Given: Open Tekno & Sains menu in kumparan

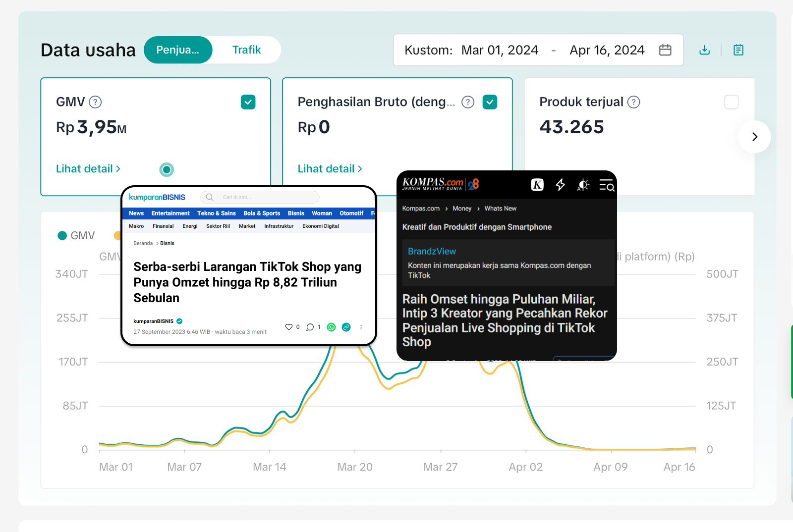Looking at the screenshot, I should pos(217,213).
